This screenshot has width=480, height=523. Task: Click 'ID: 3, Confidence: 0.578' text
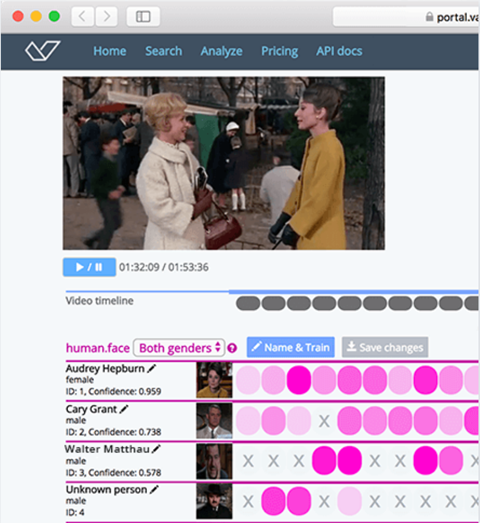(x=113, y=473)
